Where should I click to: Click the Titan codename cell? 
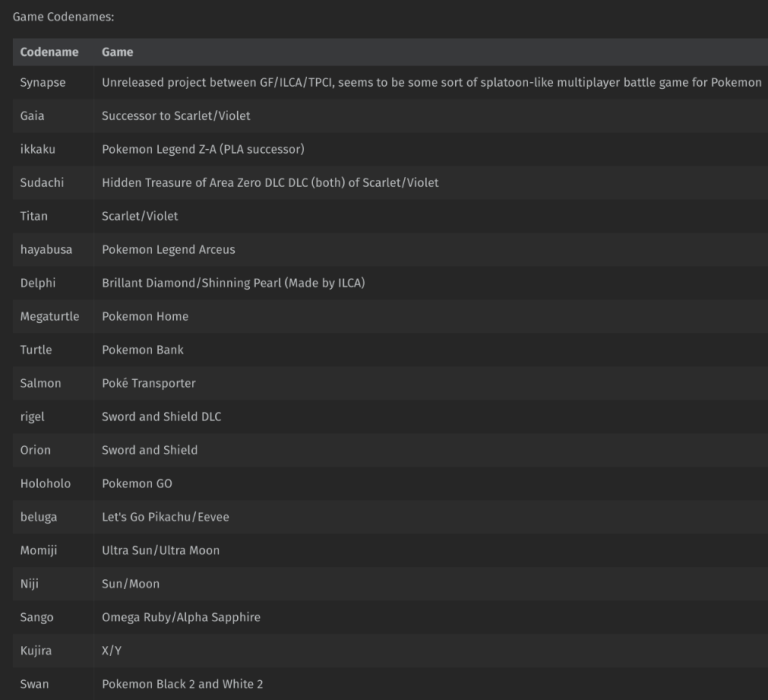tap(34, 216)
